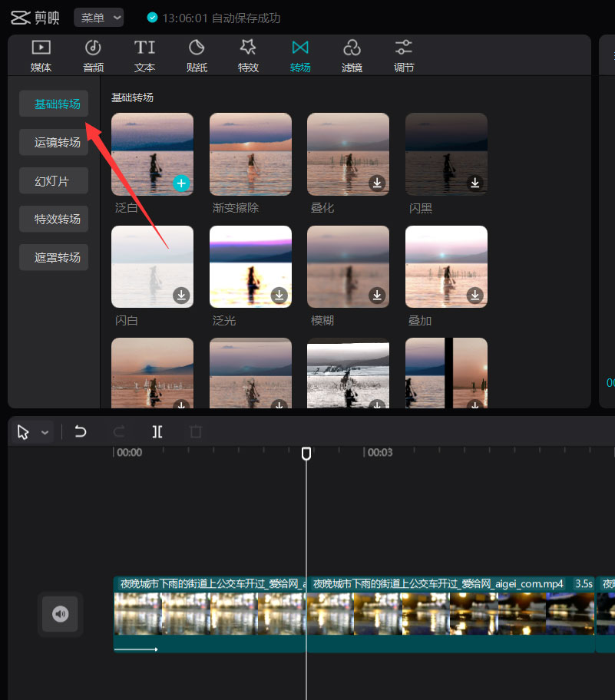The height and width of the screenshot is (700, 615).
Task: Open the 调节 adjustment panel
Action: click(x=403, y=54)
